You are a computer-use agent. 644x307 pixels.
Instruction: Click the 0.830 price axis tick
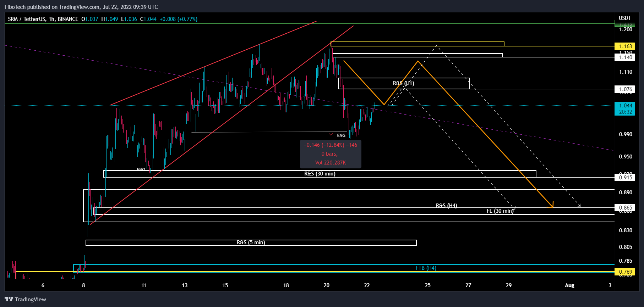tap(626, 230)
